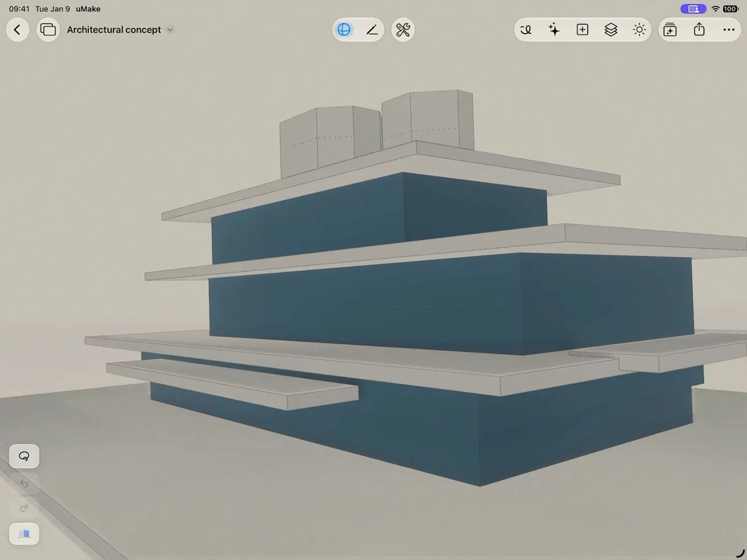This screenshot has width=747, height=560.
Task: Open the sparkle AI generate tool
Action: [x=554, y=30]
